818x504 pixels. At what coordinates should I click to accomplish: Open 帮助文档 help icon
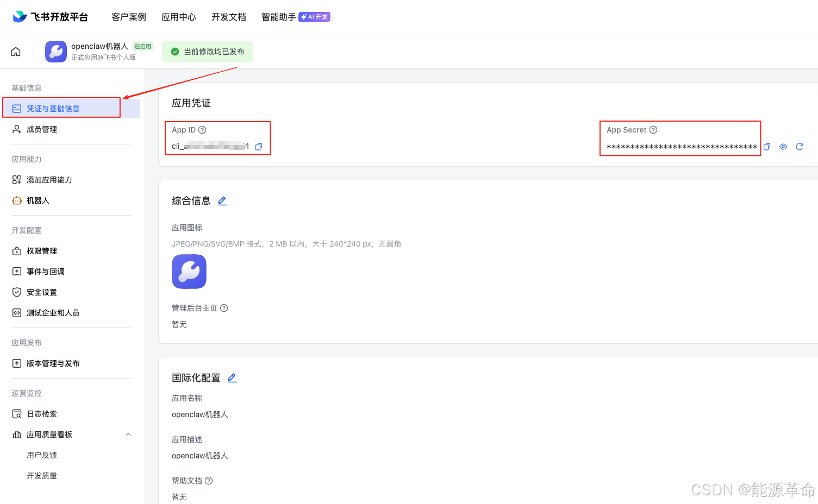[209, 481]
